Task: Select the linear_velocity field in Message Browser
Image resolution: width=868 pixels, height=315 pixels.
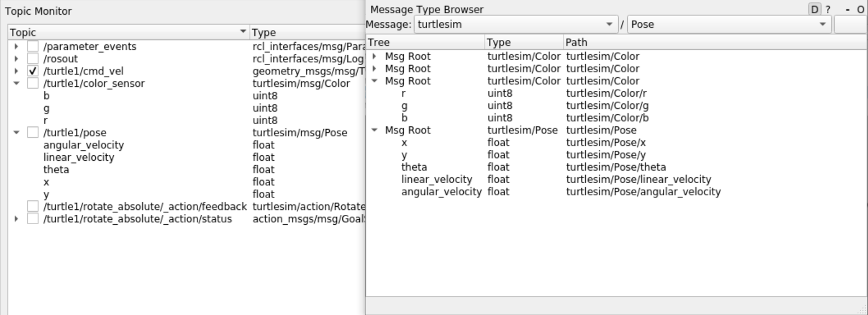Action: coord(436,179)
